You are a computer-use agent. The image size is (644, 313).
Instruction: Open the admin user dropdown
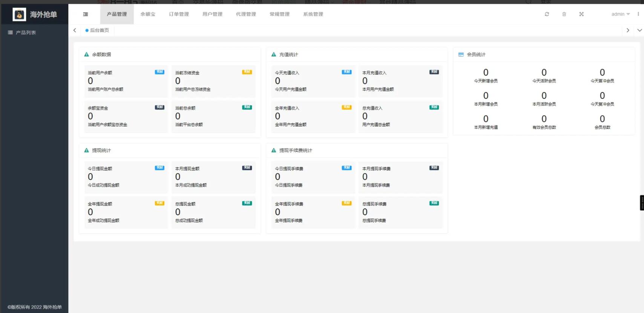coord(620,14)
